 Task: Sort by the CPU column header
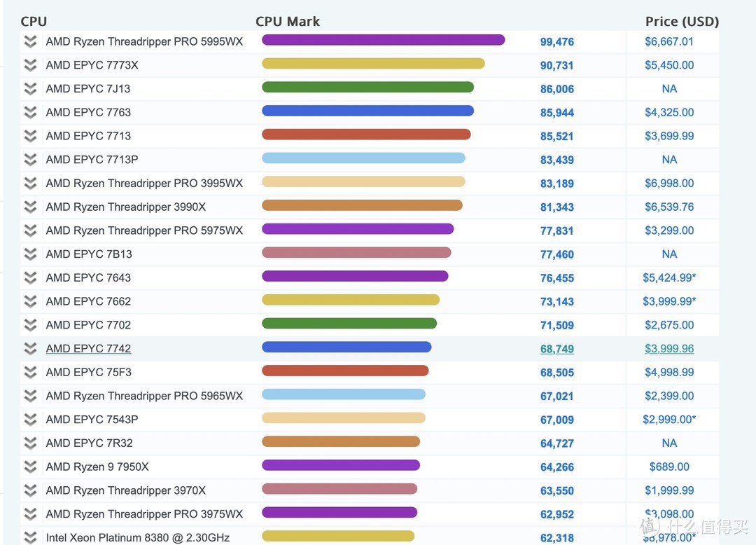pos(34,21)
